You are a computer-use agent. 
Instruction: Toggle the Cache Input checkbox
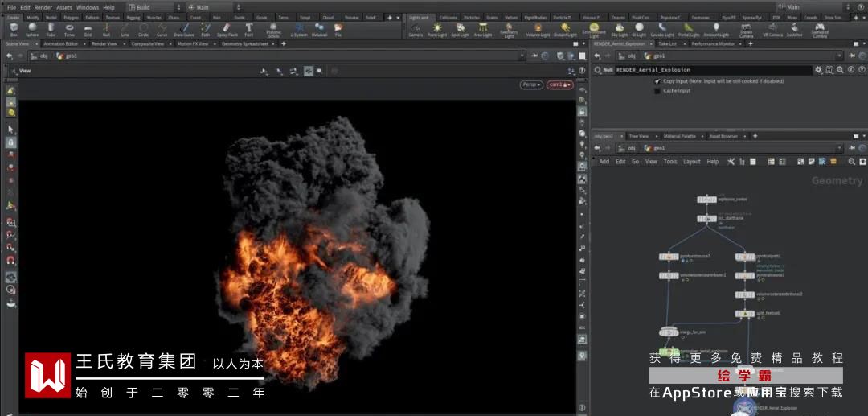[x=657, y=91]
